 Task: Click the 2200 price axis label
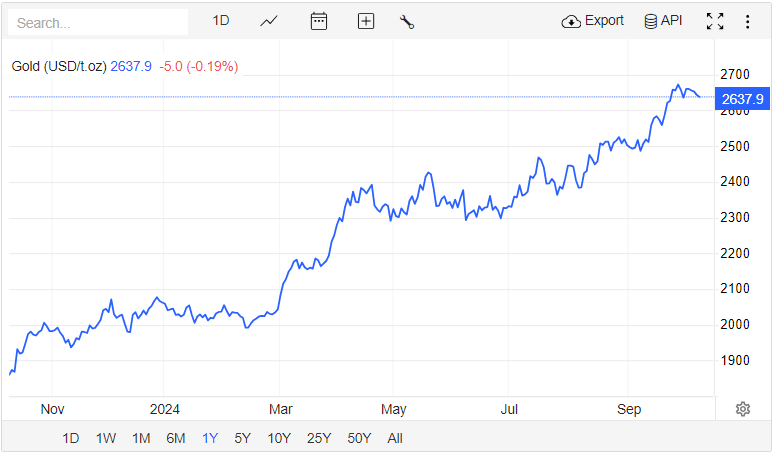point(735,254)
